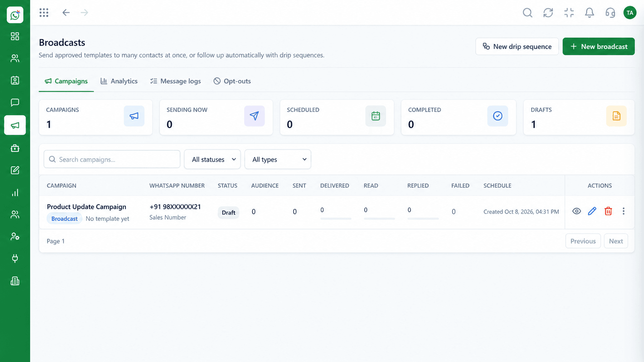Switch to the Campaigns tab

pos(66,81)
